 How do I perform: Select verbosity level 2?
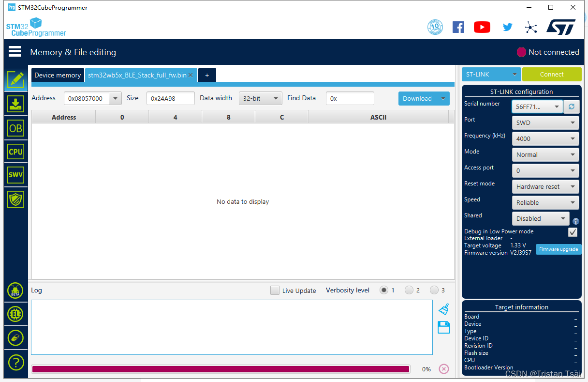tap(409, 290)
